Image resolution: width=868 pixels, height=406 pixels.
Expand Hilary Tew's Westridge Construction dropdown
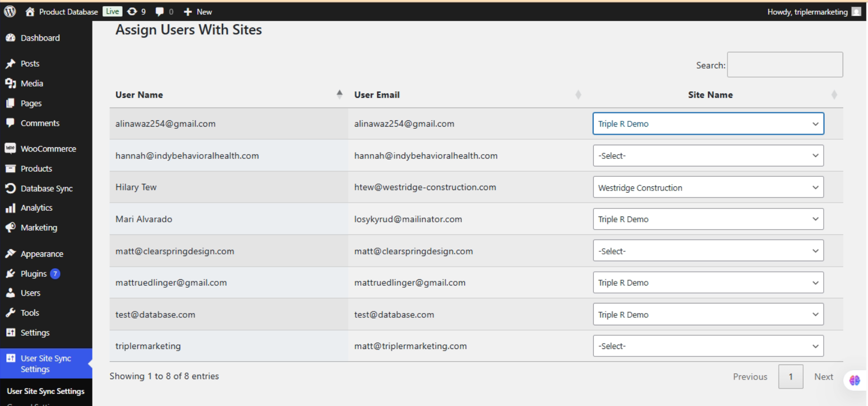tap(708, 187)
